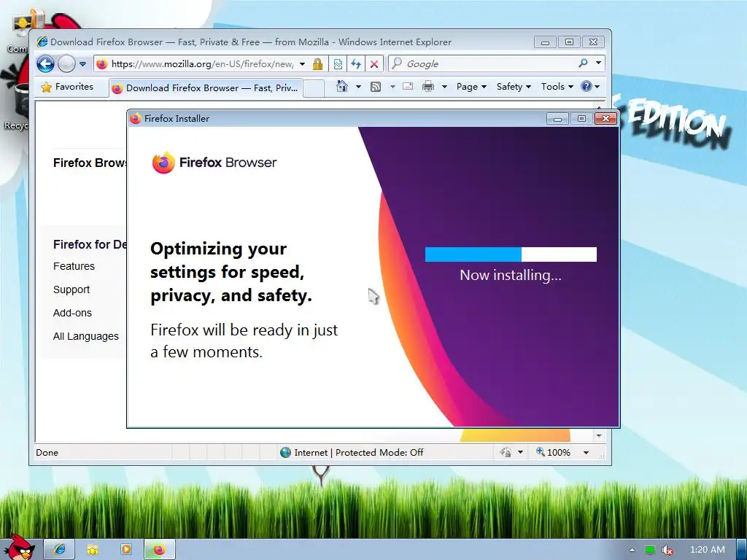Open the media player taskbar icon
The image size is (747, 560).
pyautogui.click(x=126, y=550)
